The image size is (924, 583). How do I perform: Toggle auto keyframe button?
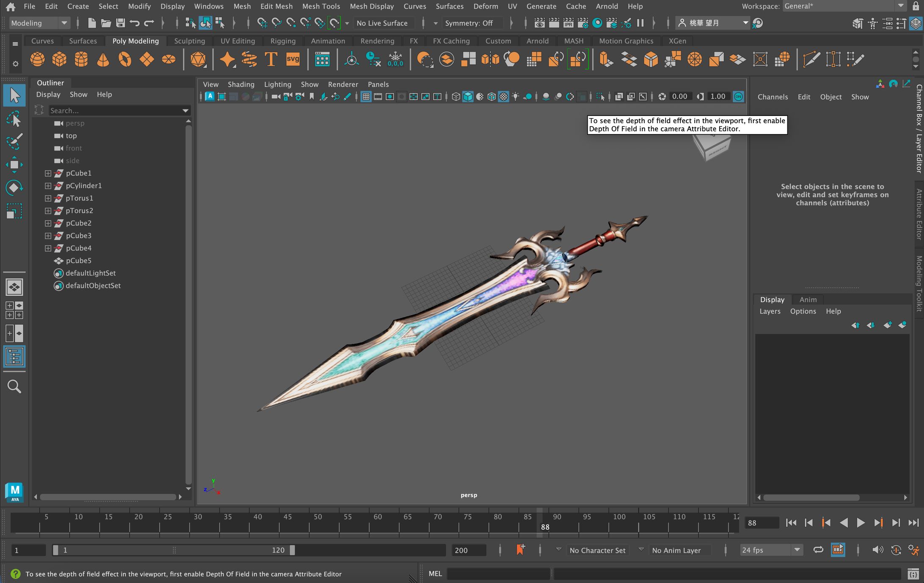(x=896, y=550)
